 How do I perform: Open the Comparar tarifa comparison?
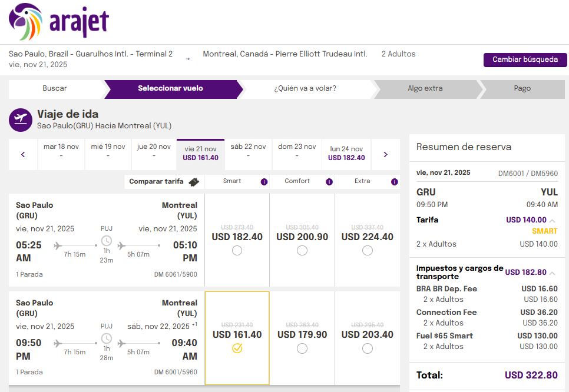point(164,182)
